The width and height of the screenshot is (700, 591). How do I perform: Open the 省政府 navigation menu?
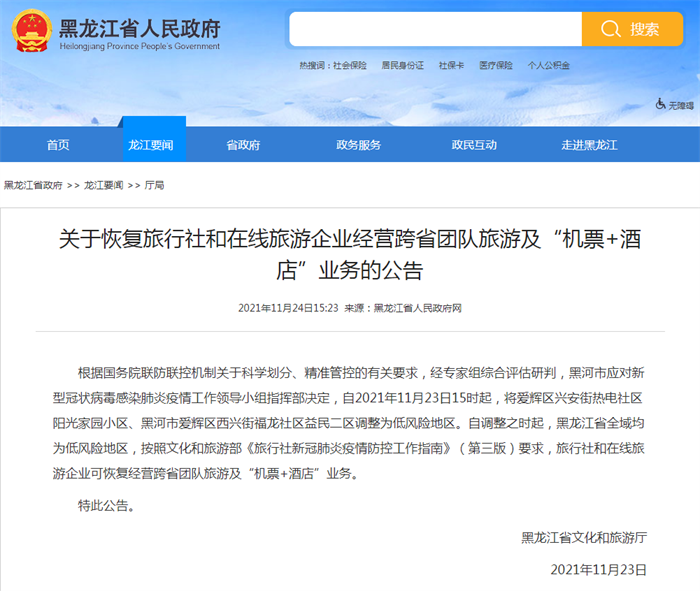(x=243, y=145)
